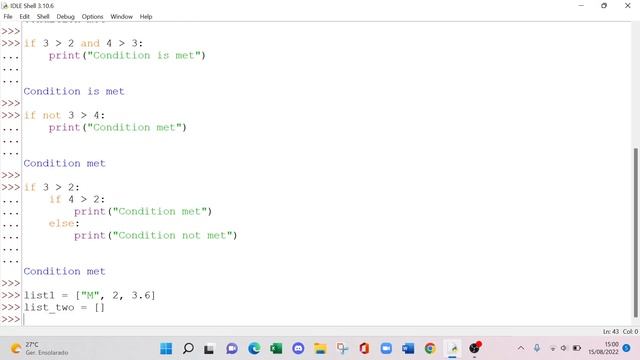The image size is (640, 360).
Task: Open the Window menu
Action: (x=122, y=17)
